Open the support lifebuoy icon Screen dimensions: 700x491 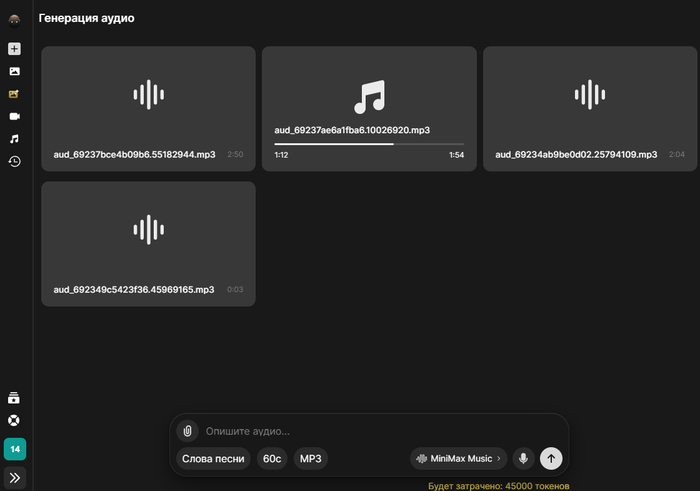pyautogui.click(x=14, y=421)
